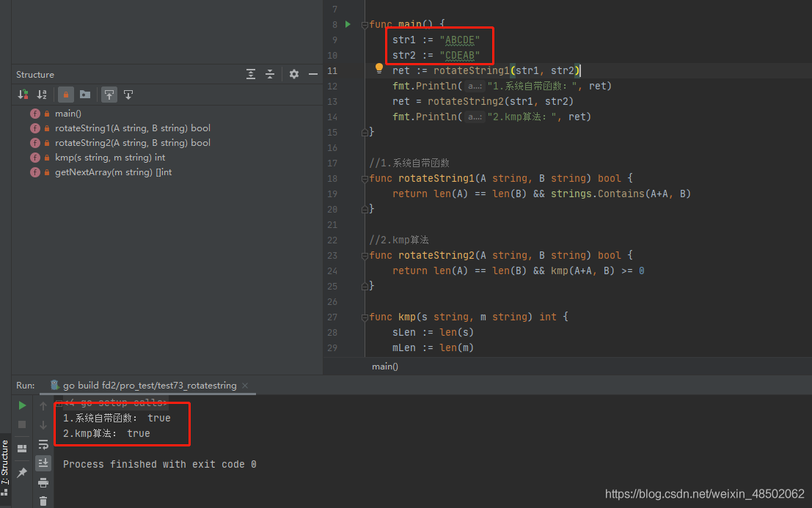Collapse kmp function fold marker
The height and width of the screenshot is (508, 812).
coord(365,317)
